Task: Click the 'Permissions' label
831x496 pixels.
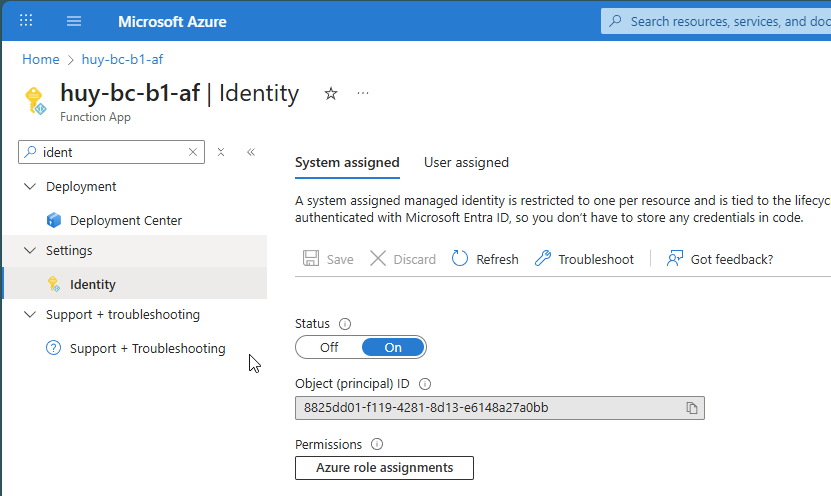Action: click(x=329, y=444)
